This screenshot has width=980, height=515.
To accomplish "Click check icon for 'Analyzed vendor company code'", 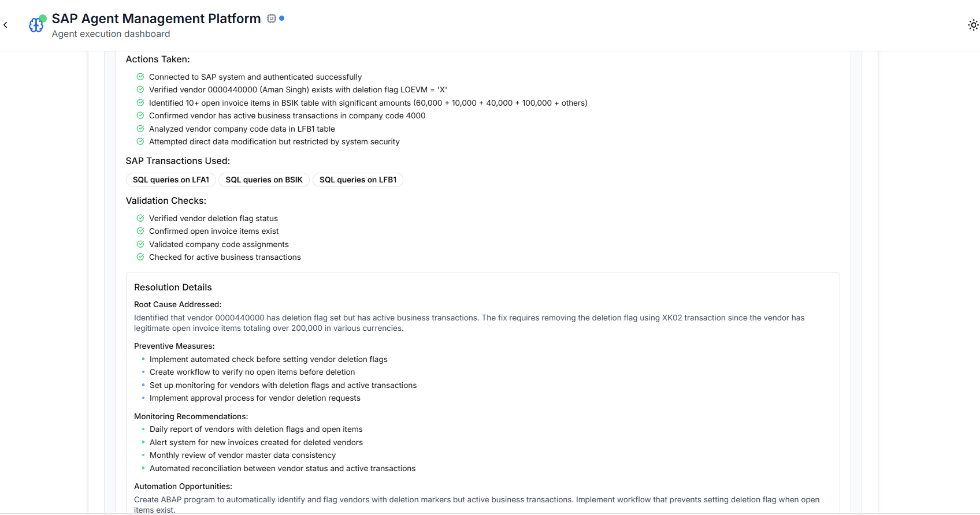I will pos(140,129).
